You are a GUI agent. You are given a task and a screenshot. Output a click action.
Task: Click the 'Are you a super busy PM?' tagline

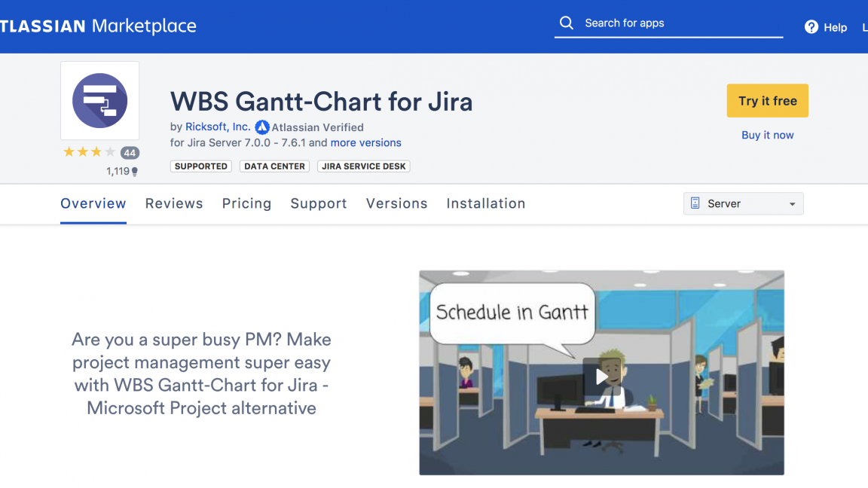pos(201,374)
